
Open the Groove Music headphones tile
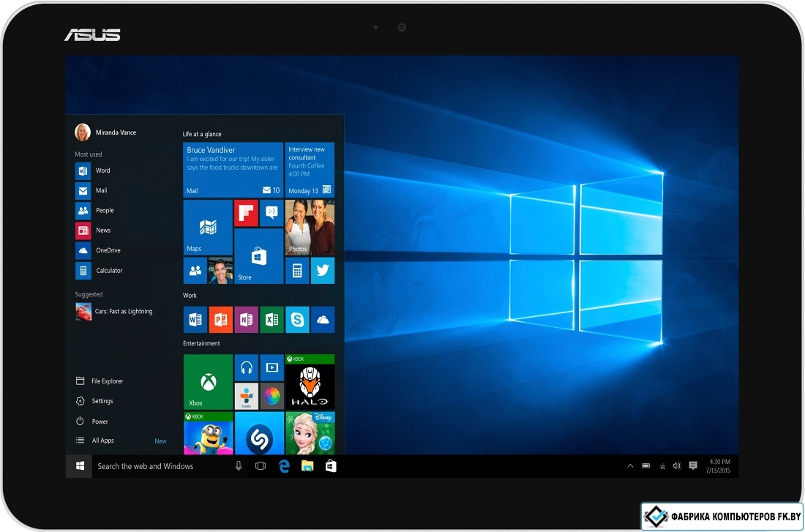[x=246, y=367]
